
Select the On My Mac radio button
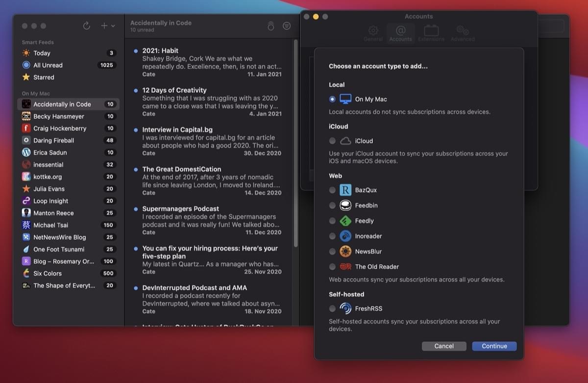click(x=332, y=99)
